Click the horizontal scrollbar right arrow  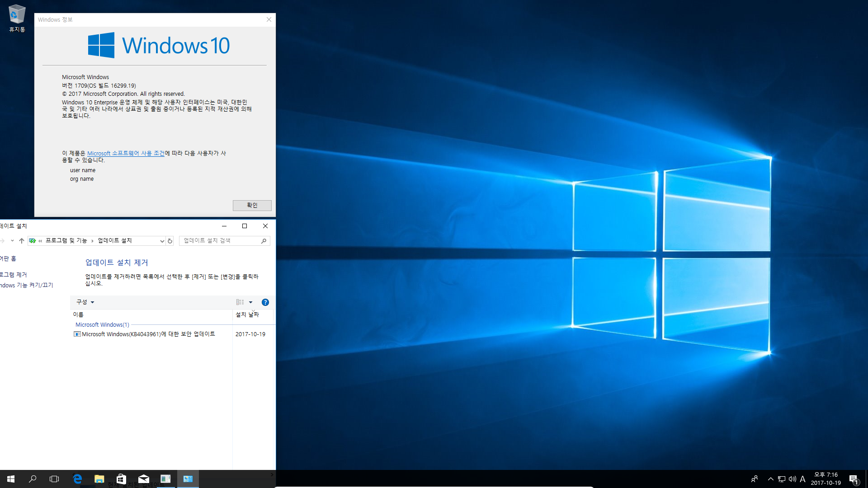pyautogui.click(x=272, y=474)
